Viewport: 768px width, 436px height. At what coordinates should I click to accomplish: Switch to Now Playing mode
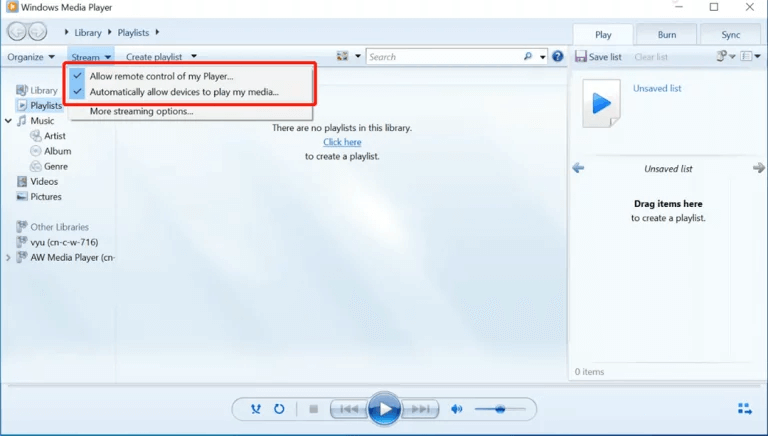[x=744, y=409]
